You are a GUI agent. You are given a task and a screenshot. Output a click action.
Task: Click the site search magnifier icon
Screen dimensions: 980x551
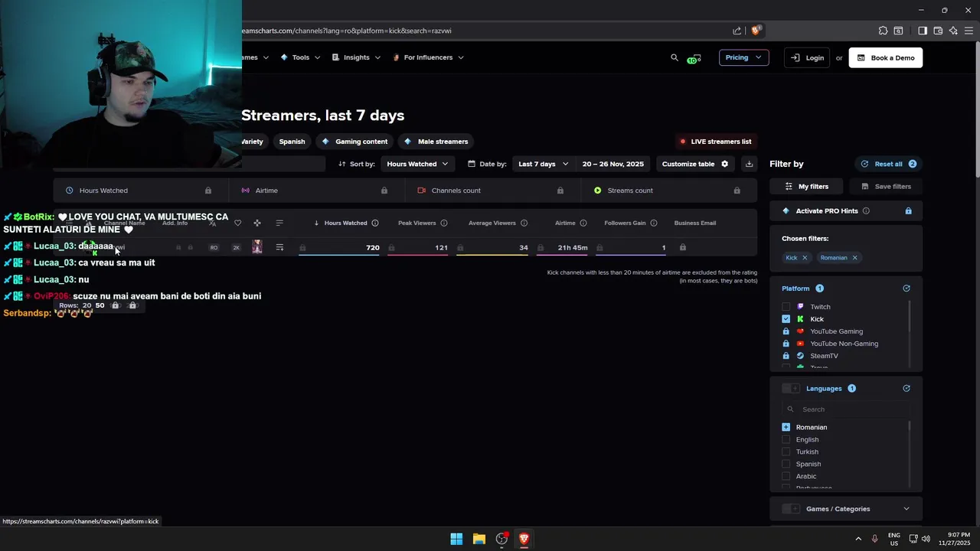pos(675,57)
